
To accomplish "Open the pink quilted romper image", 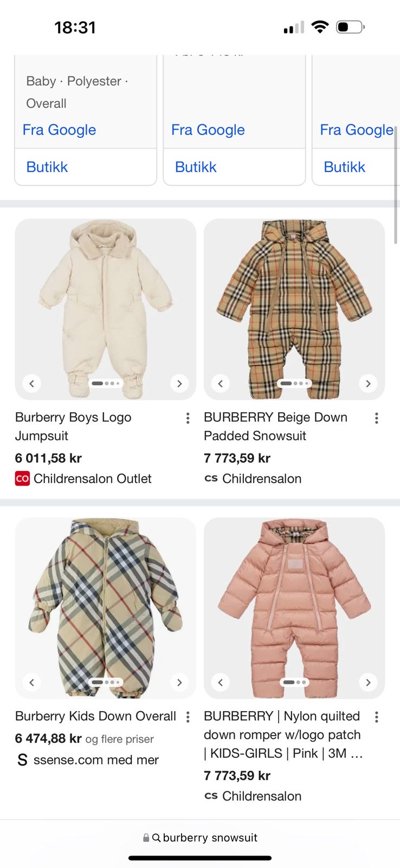I will [x=294, y=608].
